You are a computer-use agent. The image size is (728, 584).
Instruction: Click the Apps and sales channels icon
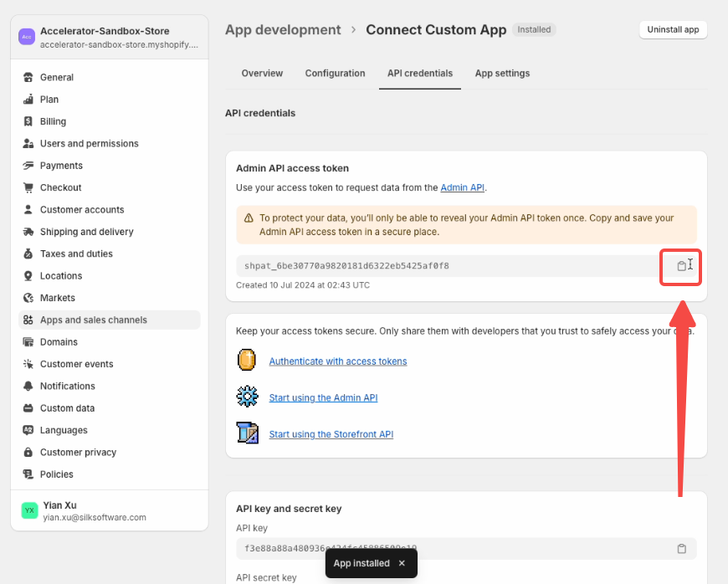coord(28,320)
